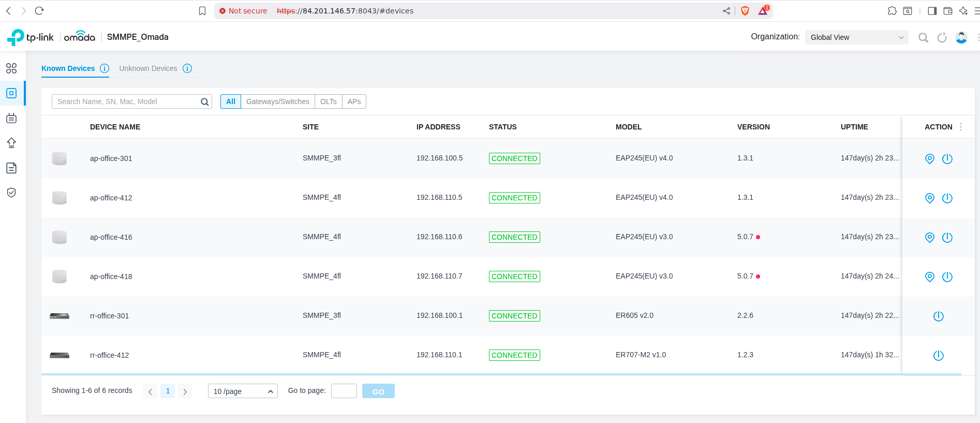Click reboot icon for ap-office-416
The image size is (980, 423).
pyautogui.click(x=947, y=238)
